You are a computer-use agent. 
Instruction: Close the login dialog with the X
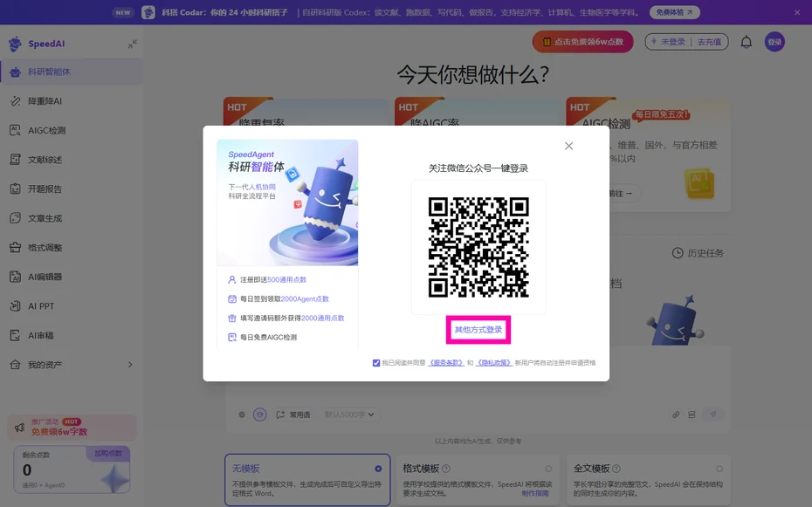pyautogui.click(x=568, y=146)
